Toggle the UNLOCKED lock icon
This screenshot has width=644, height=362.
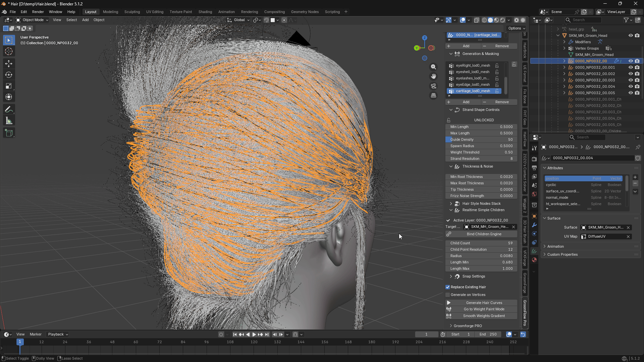[x=448, y=120]
